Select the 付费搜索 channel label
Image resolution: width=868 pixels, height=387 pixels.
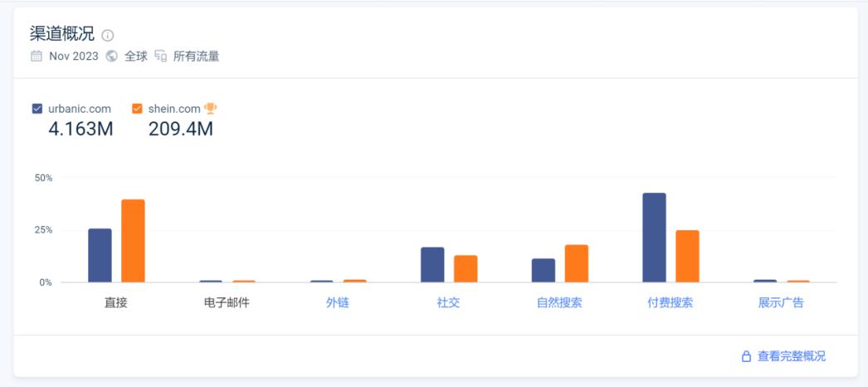671,303
